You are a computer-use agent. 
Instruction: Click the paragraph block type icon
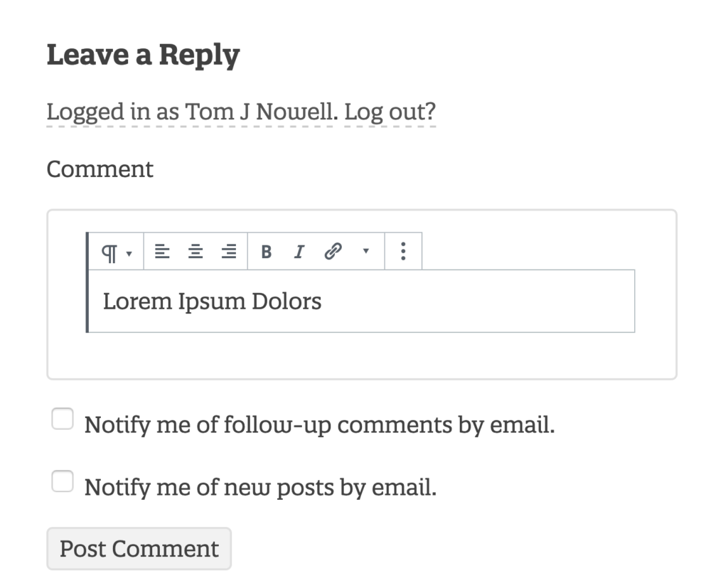coord(109,252)
